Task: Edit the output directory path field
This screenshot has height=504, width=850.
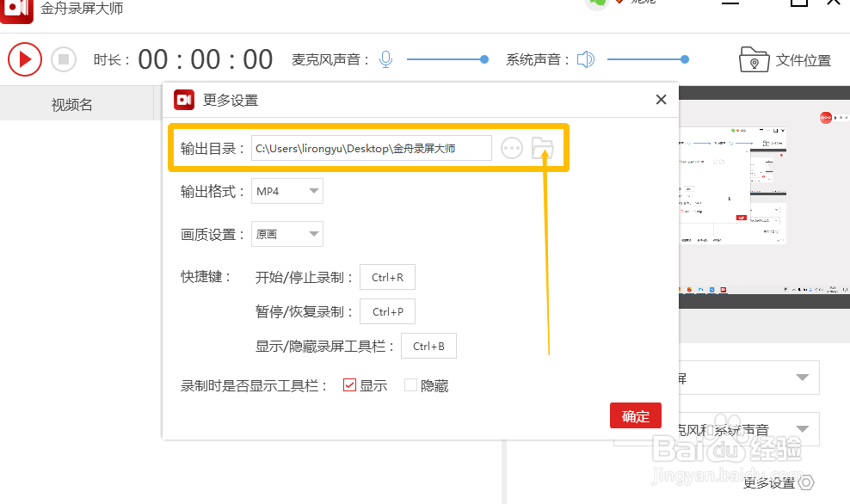Action: pyautogui.click(x=372, y=148)
